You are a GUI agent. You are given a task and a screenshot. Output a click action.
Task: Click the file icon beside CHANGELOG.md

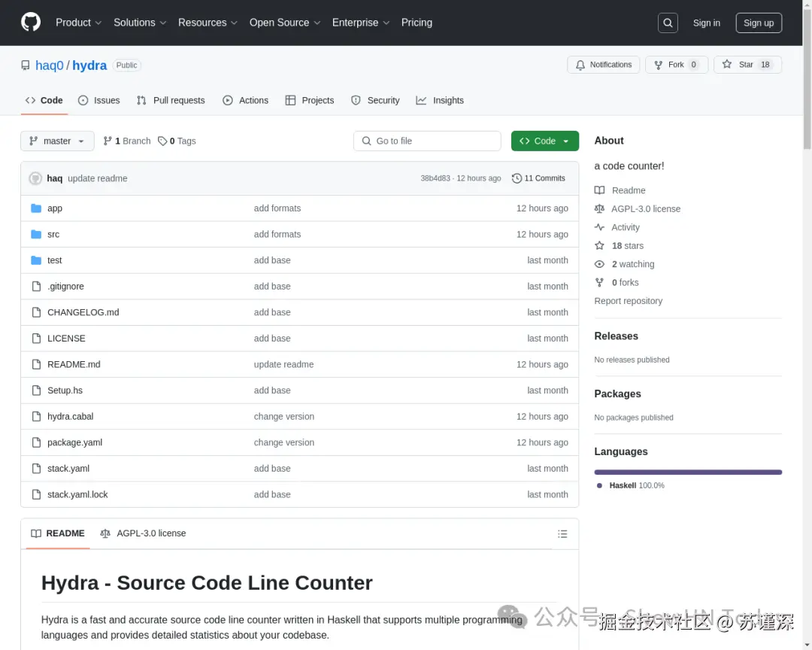(36, 312)
